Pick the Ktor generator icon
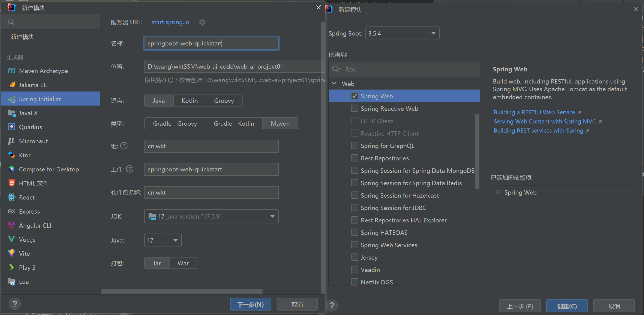The image size is (644, 315). point(12,155)
